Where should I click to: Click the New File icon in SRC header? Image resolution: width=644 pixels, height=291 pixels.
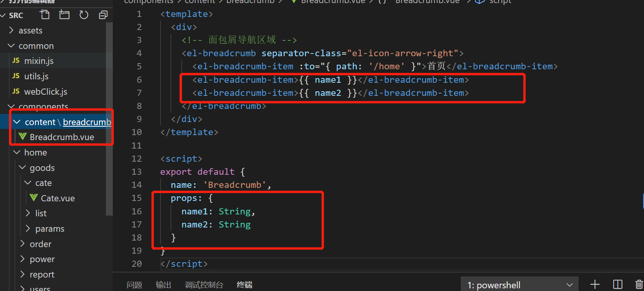[x=45, y=15]
